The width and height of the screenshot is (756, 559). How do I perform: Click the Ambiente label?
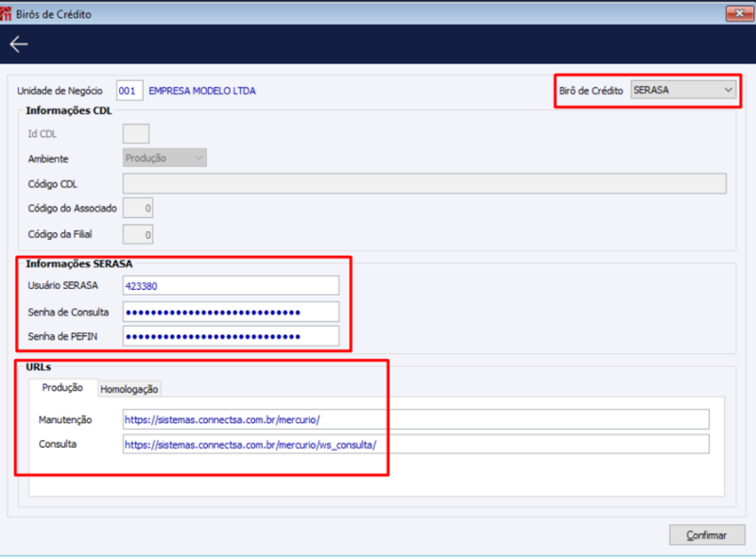point(48,159)
